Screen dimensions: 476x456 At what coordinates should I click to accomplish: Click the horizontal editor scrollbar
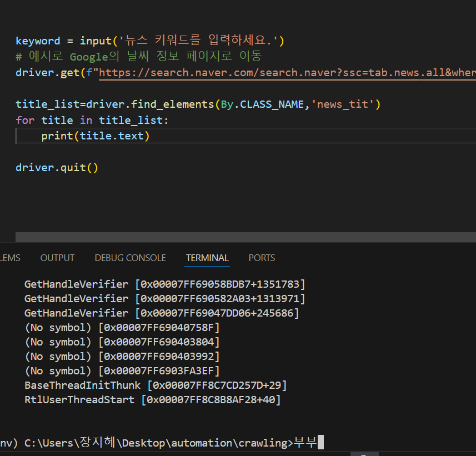pos(245,237)
